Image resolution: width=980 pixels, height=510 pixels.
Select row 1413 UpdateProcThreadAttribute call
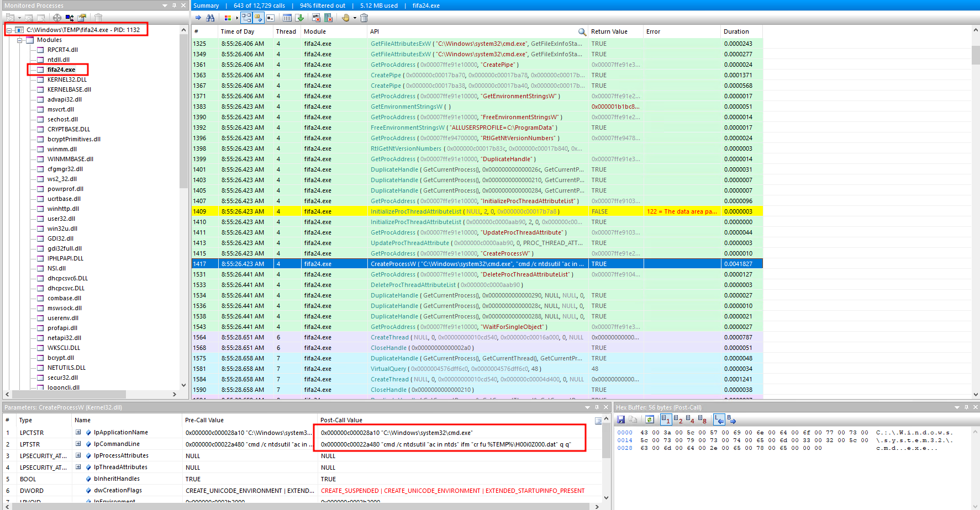(477, 243)
